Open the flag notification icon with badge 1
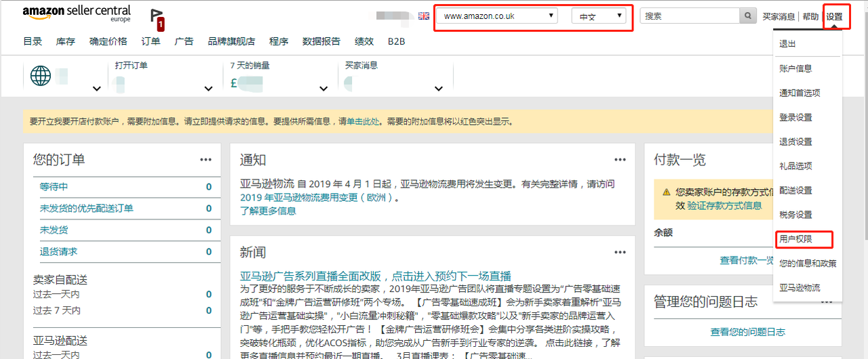Screen dimensions: 868x359 pos(157,19)
